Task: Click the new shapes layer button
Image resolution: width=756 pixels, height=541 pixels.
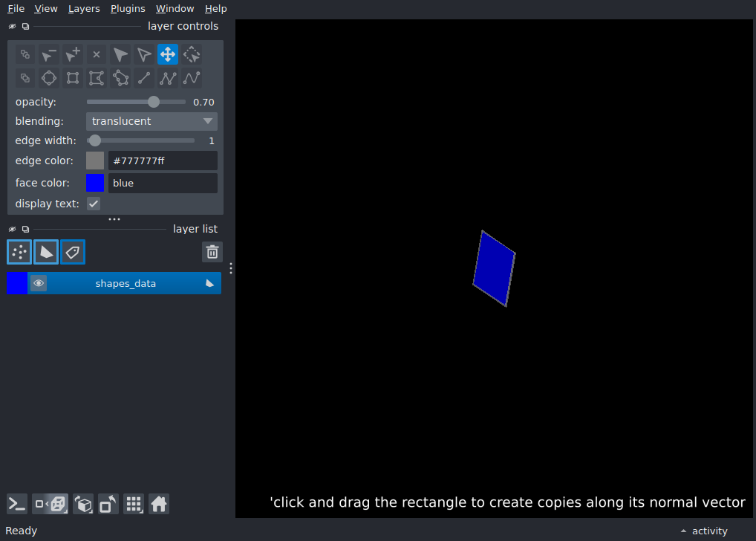Action: pyautogui.click(x=46, y=252)
